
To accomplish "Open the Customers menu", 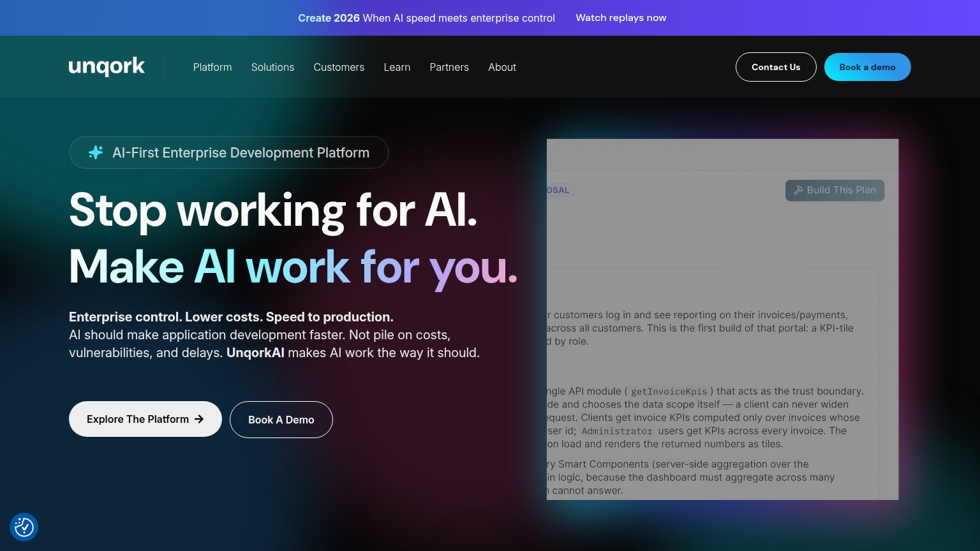I will pyautogui.click(x=339, y=67).
